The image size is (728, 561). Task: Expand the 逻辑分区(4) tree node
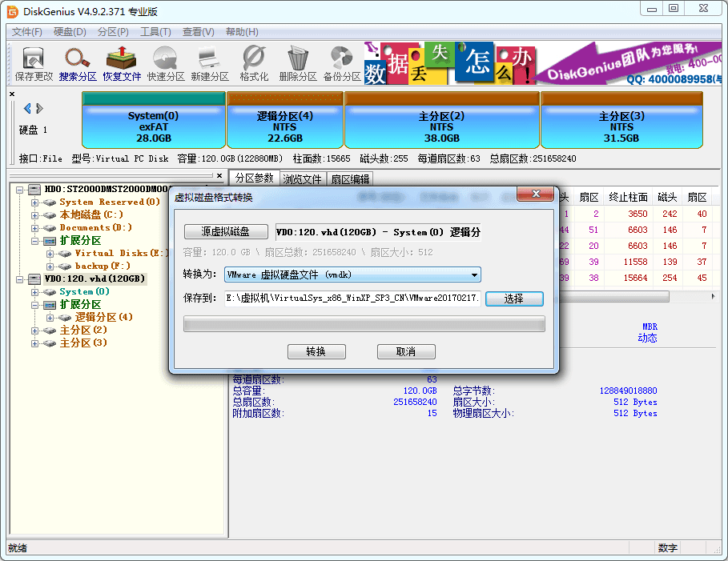(50, 318)
